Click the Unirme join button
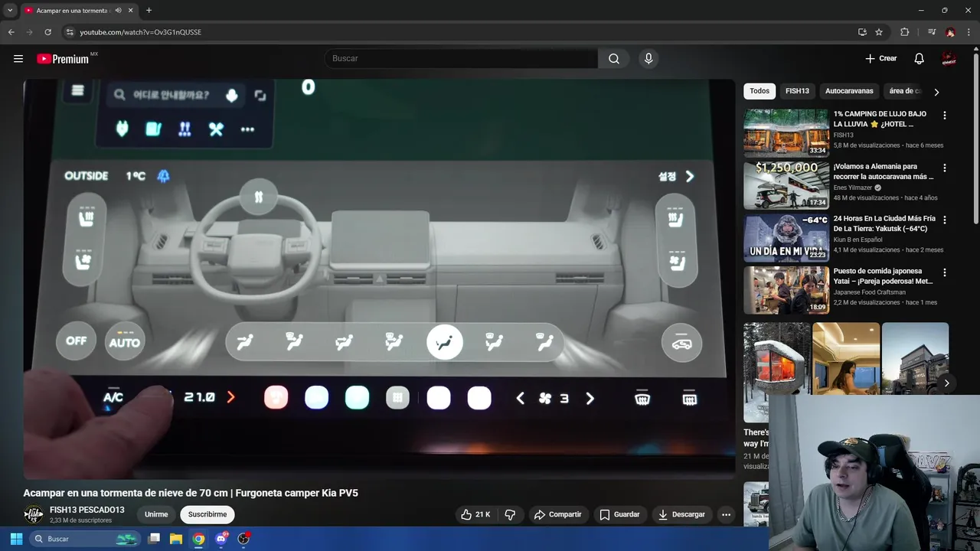Screen dimensions: 980x551 coord(156,514)
